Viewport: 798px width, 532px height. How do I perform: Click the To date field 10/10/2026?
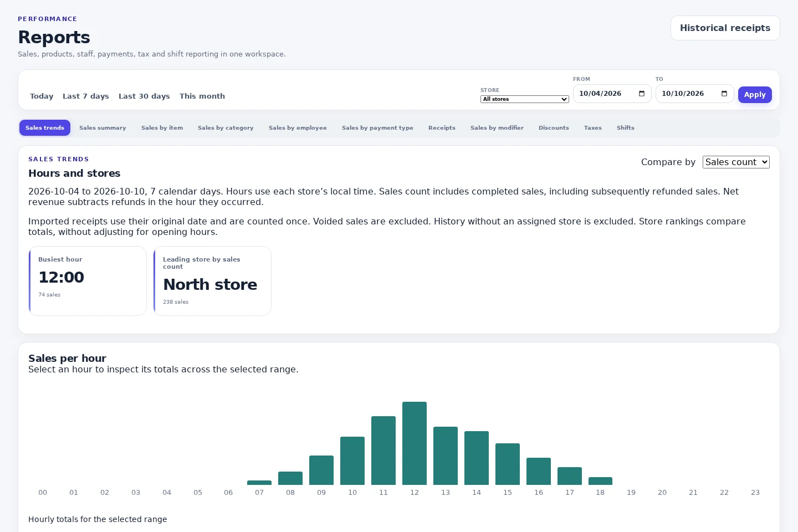pos(694,94)
